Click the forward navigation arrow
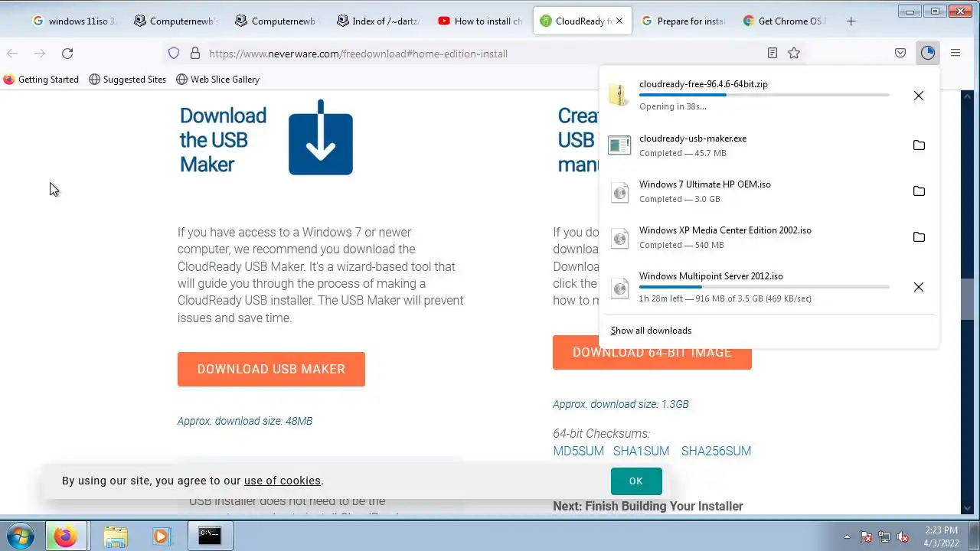Viewport: 980px width, 551px height. pos(40,53)
